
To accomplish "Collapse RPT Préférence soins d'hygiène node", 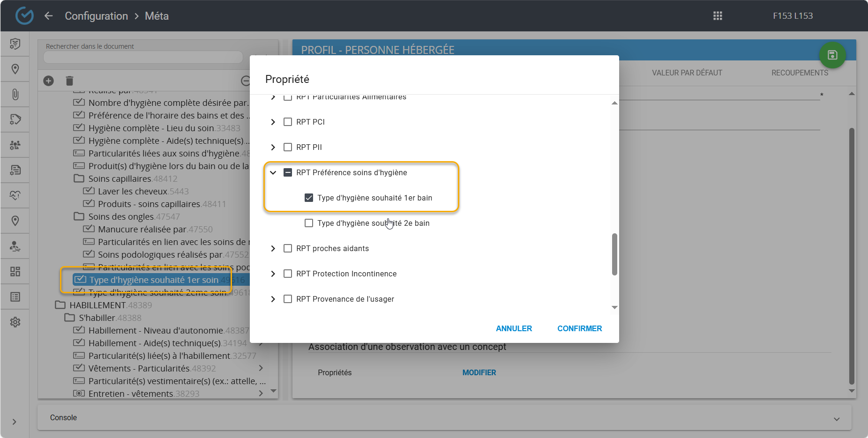I will pos(273,172).
